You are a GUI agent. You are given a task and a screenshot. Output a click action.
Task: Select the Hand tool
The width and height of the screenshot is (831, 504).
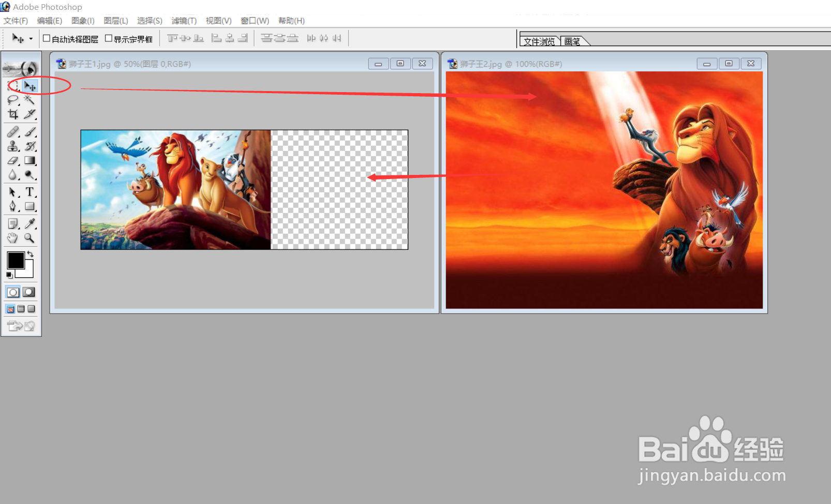pyautogui.click(x=13, y=238)
